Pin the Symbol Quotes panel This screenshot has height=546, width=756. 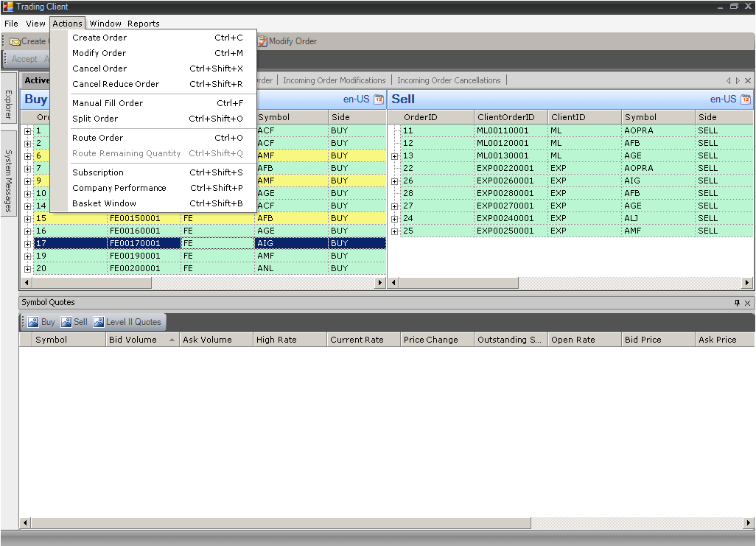pyautogui.click(x=737, y=303)
